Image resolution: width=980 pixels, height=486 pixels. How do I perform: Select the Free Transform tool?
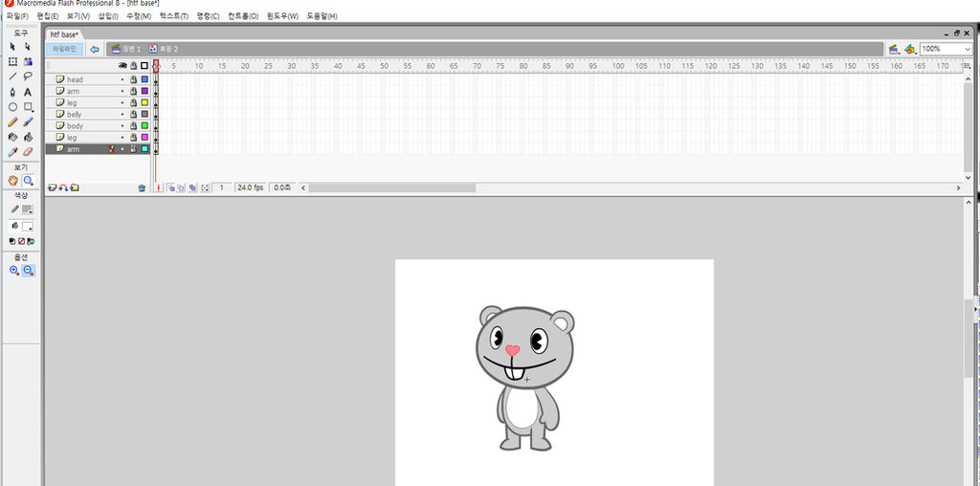12,61
